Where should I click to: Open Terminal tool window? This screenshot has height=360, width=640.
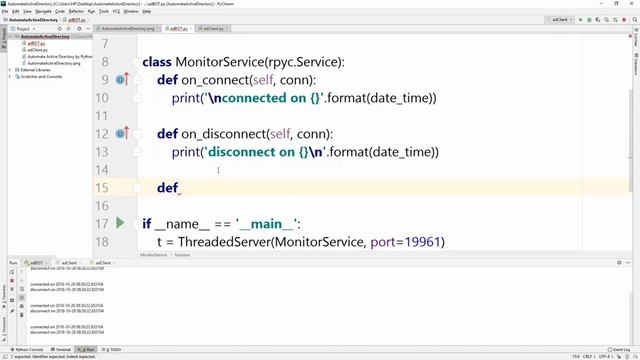click(61, 350)
